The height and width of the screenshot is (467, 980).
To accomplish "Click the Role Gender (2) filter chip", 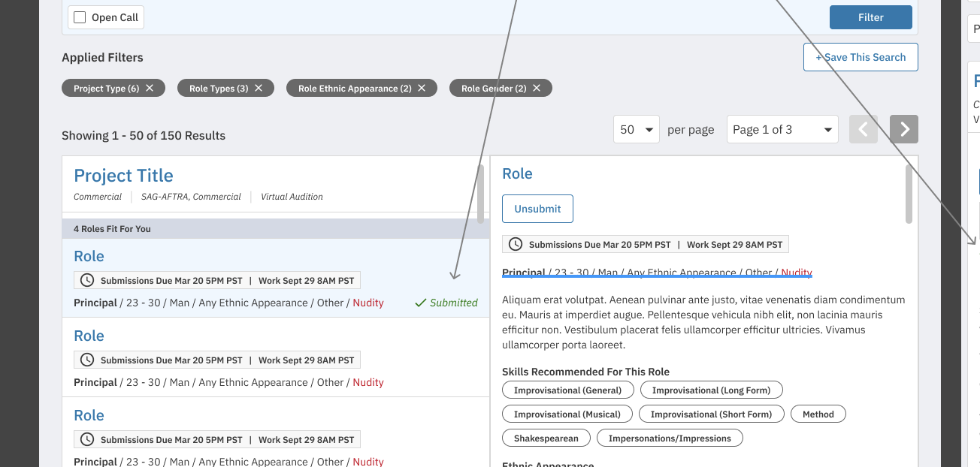I will click(501, 88).
